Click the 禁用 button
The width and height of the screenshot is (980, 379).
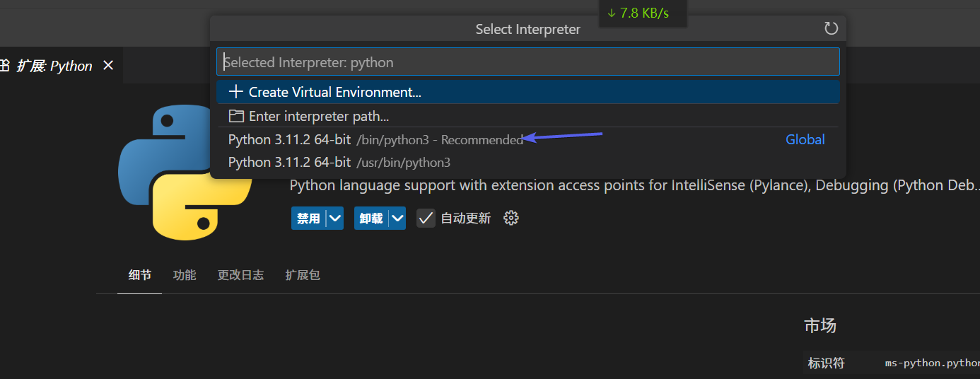pyautogui.click(x=308, y=218)
